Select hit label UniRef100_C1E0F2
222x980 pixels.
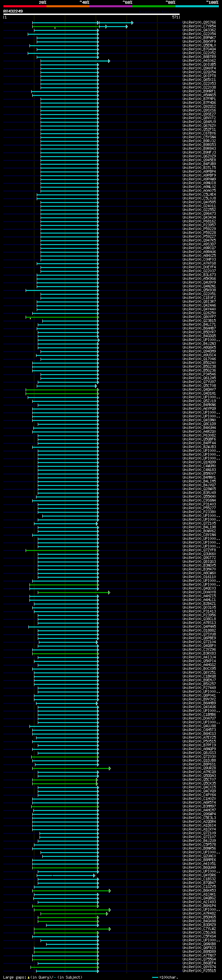point(199,298)
